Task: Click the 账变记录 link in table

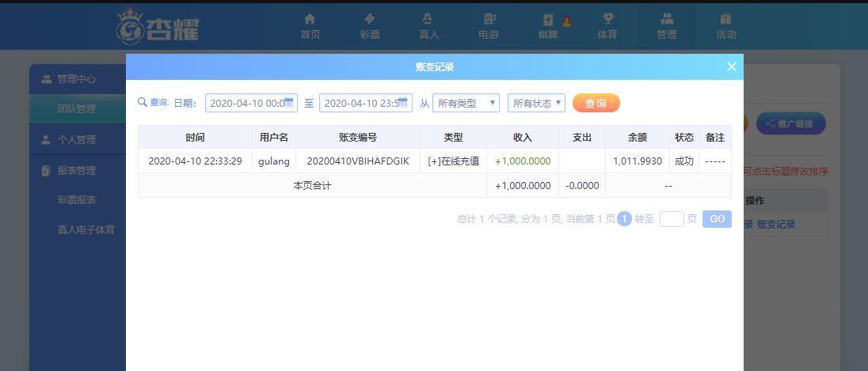Action: tap(775, 225)
